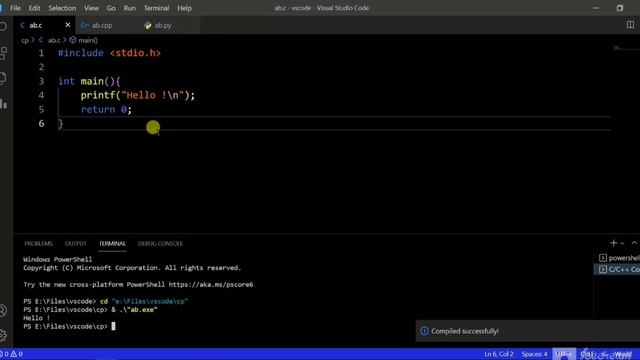Close the ab.c tab
This screenshot has width=640, height=360.
point(68,25)
